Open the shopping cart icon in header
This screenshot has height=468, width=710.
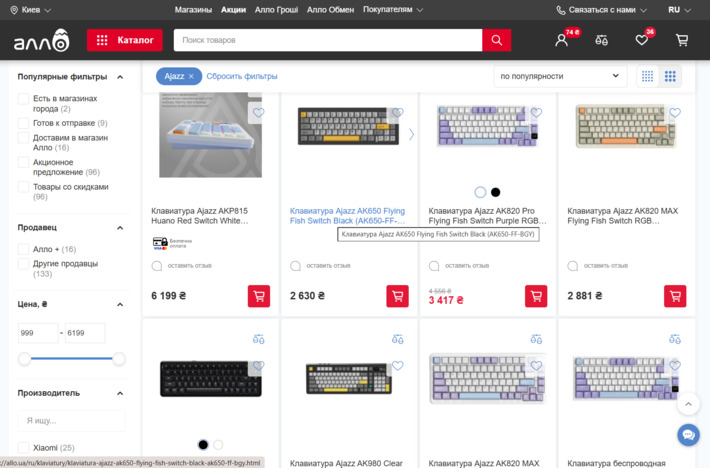point(682,41)
